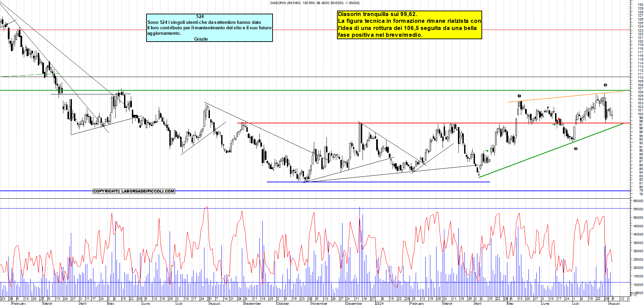Click the small green arrow near the April candles
This screenshot has height=305, width=644.
click(x=487, y=151)
